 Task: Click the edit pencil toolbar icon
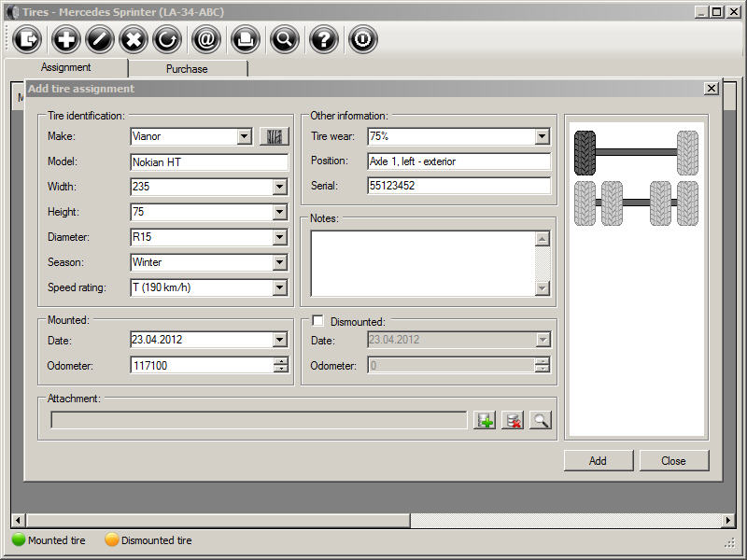pos(100,39)
